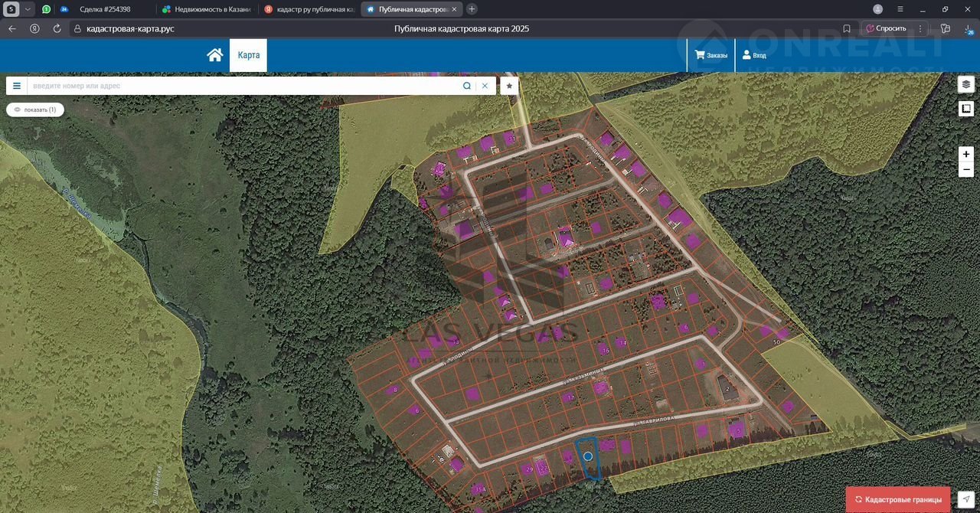The height and width of the screenshot is (513, 980).
Task: Open the map layers panel
Action: click(966, 84)
